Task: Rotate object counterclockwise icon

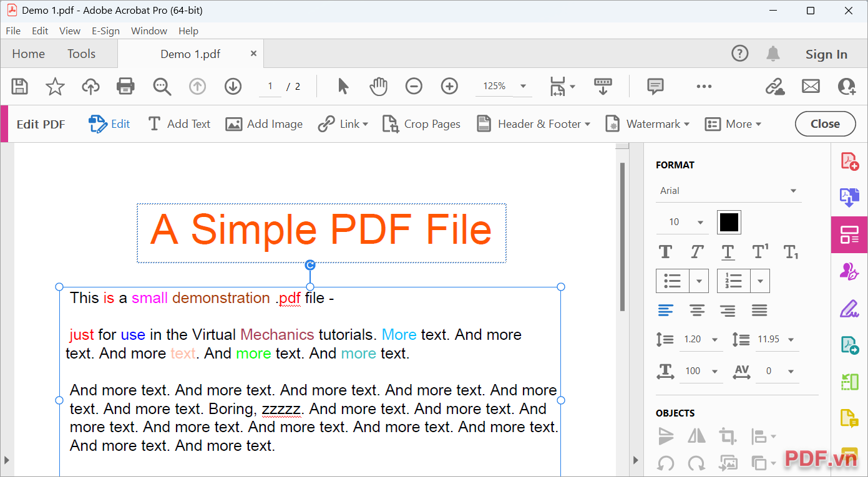Action: (666, 463)
